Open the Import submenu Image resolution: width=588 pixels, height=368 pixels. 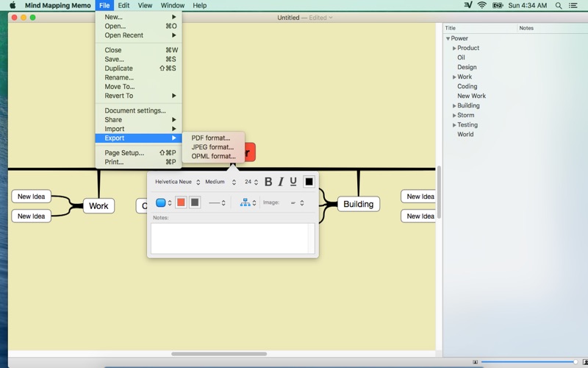(138, 129)
